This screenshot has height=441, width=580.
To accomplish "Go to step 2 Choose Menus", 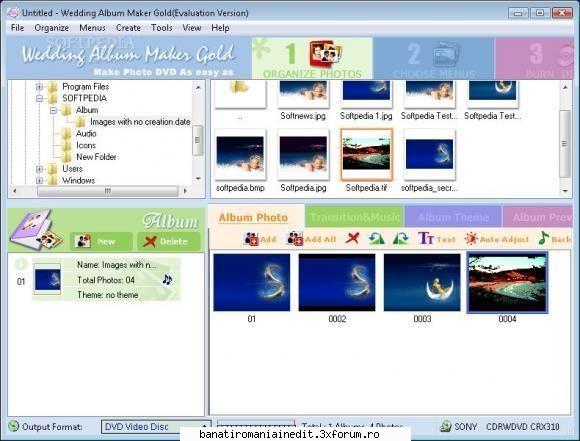I will tap(434, 58).
